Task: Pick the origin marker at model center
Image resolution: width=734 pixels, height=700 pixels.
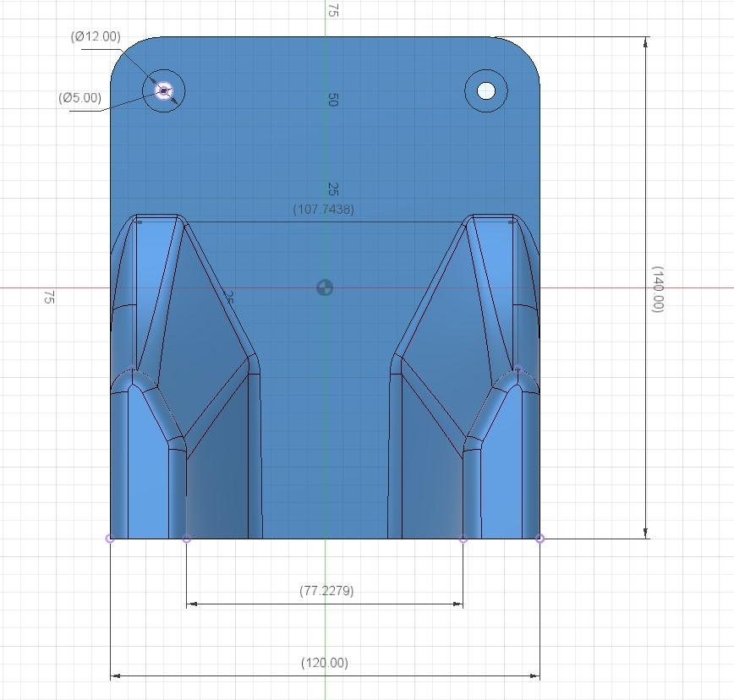Action: [325, 287]
